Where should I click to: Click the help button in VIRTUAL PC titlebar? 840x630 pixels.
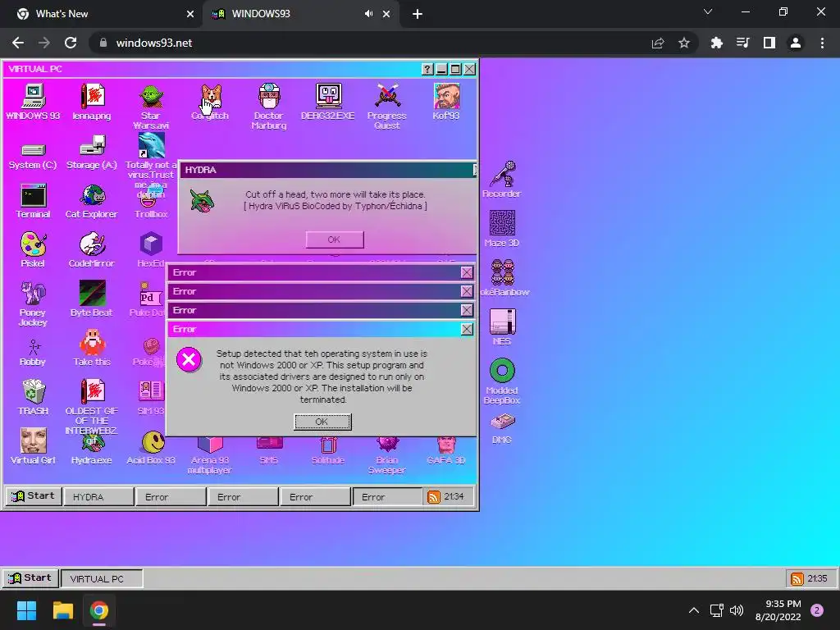point(427,69)
